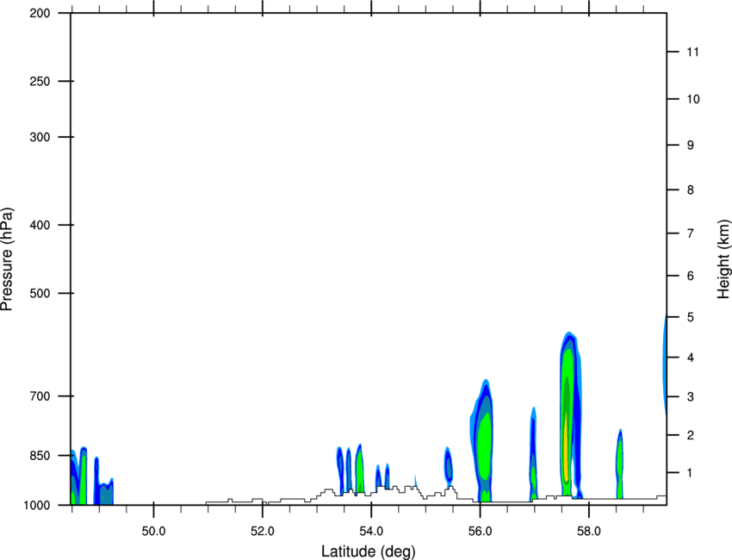Screen dimensions: 732x560
Task: Pick the 5 km height label
Action: tap(691, 317)
